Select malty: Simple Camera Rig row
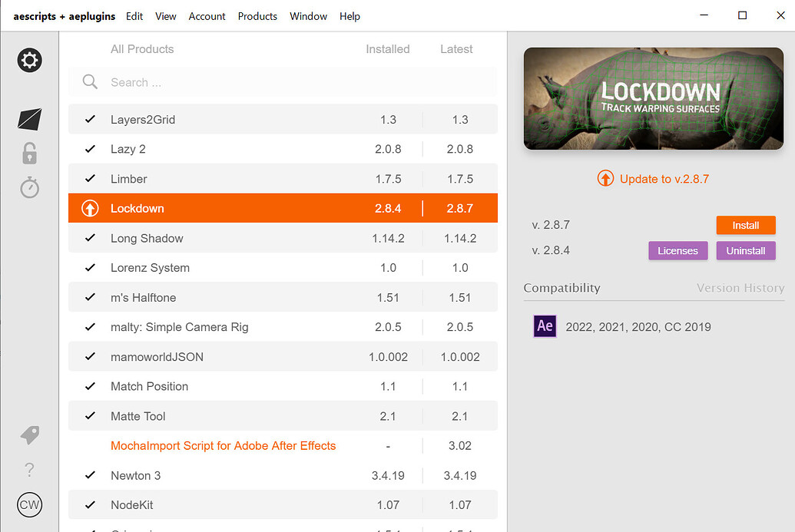 283,327
